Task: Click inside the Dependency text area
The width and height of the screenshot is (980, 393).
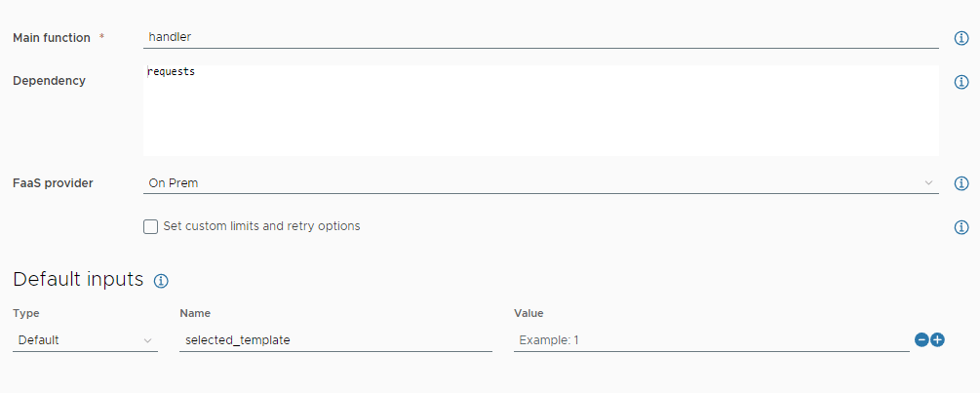Action: tap(540, 110)
